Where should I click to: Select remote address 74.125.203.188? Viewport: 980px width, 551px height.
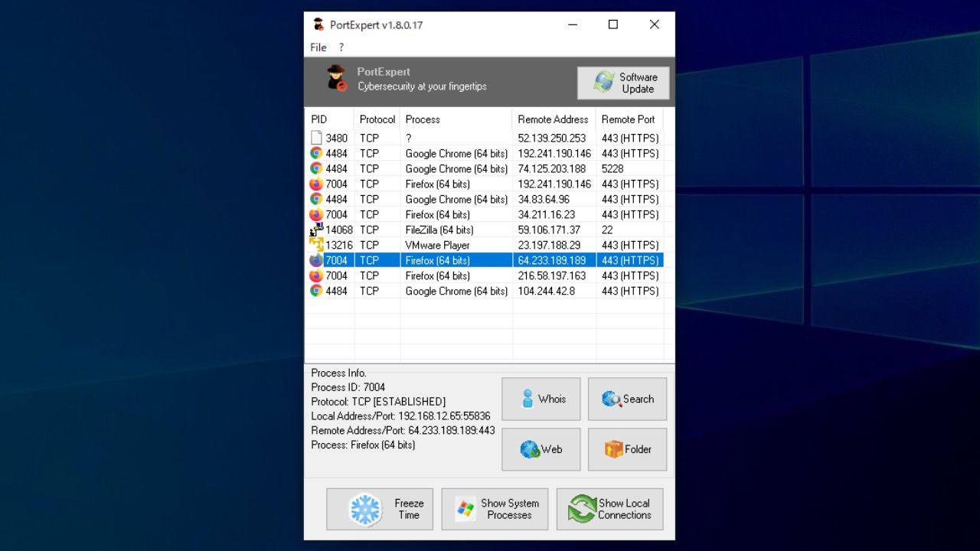pos(551,168)
